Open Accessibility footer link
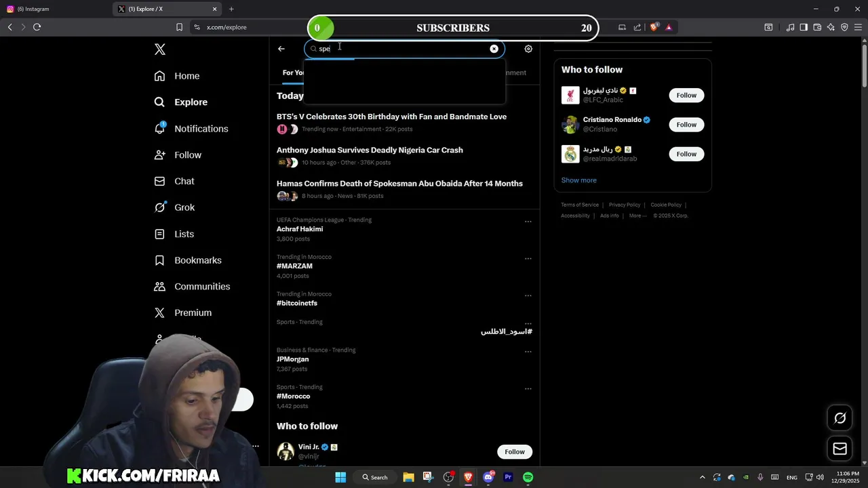The width and height of the screenshot is (868, 488). [575, 216]
